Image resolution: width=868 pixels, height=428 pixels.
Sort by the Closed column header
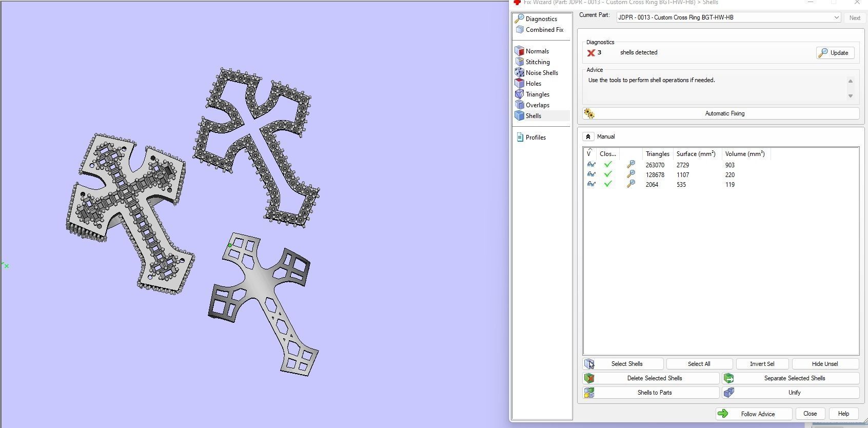tap(608, 154)
